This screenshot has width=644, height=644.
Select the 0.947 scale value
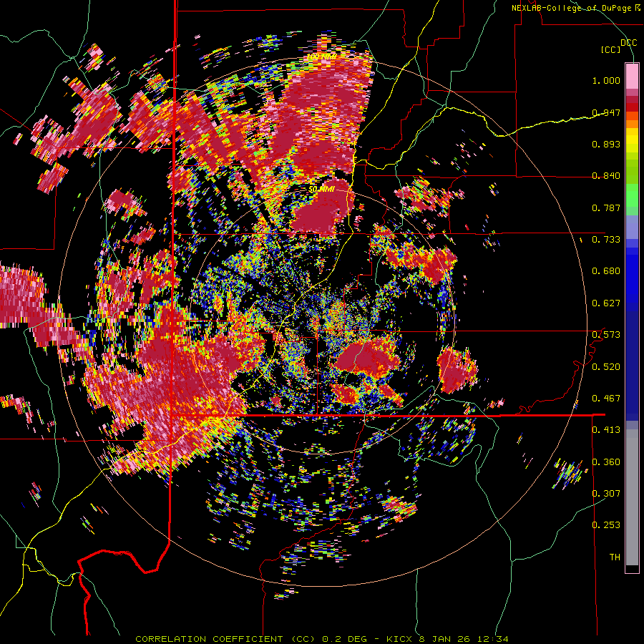pyautogui.click(x=606, y=112)
